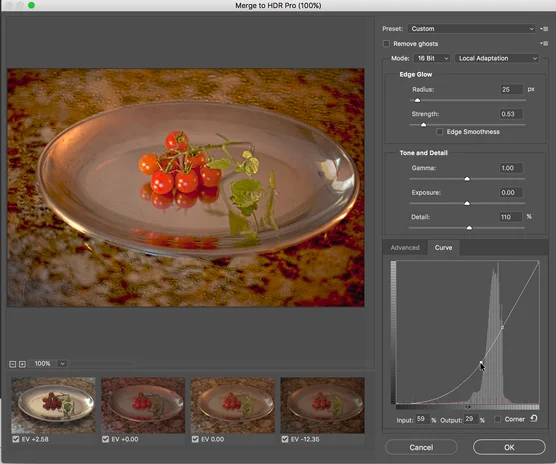Click the OK button

(x=509, y=447)
